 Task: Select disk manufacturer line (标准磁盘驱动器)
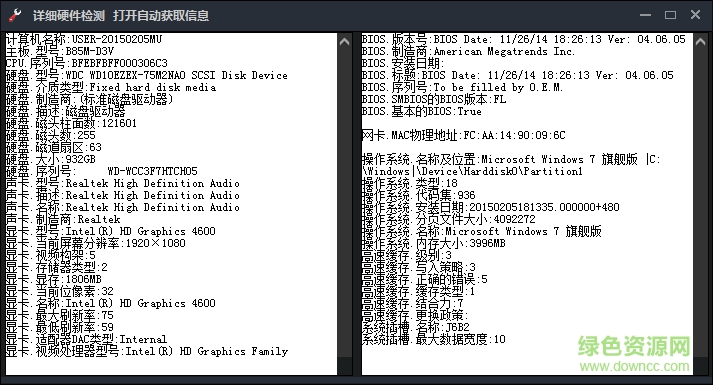point(89,99)
